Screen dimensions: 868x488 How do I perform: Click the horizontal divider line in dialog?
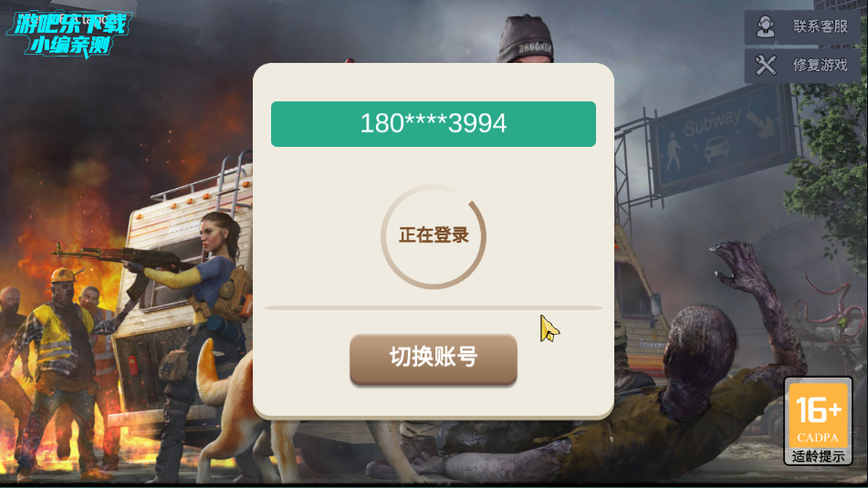tap(434, 307)
